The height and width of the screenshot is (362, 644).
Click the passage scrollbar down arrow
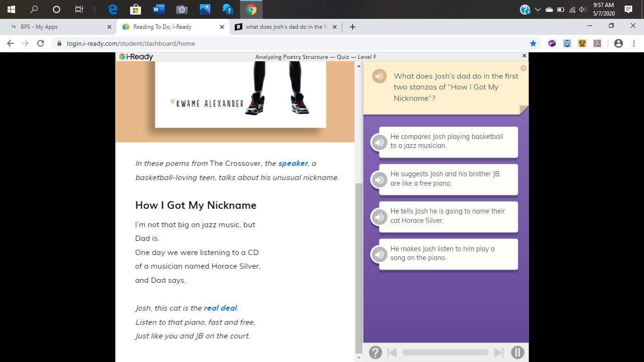tap(359, 357)
